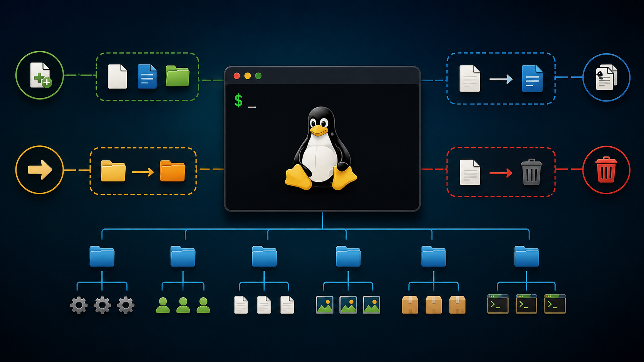Select the rightmost cardboard package box
Viewport: 644px width, 362px height.
[x=457, y=305]
